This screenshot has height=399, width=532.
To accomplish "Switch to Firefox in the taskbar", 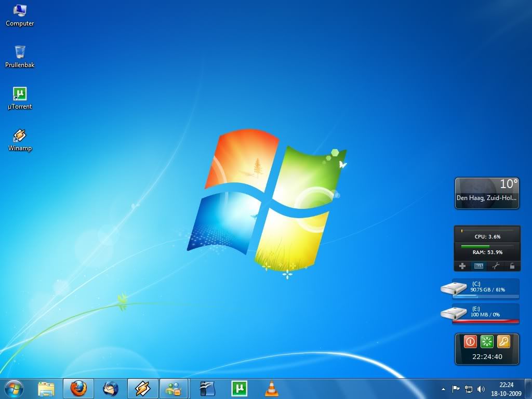I will tap(78, 389).
